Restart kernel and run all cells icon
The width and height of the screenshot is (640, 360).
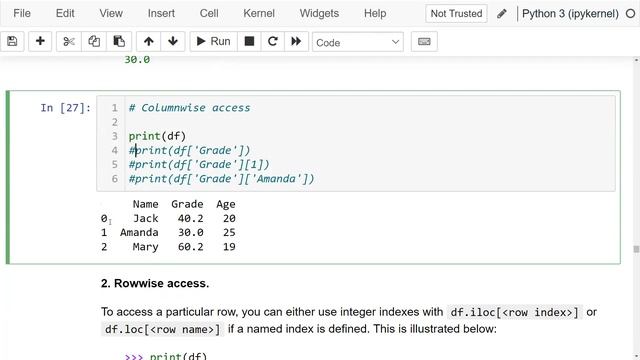pos(296,41)
